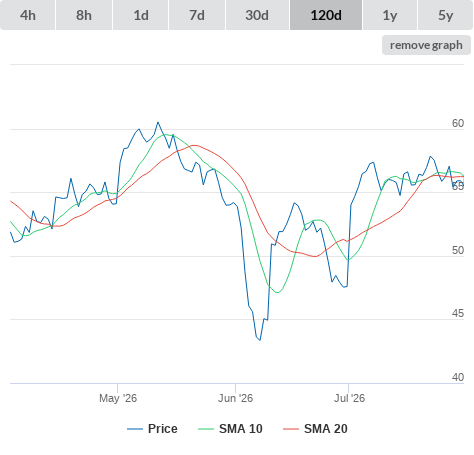Click the remove graph button
474x455 pixels.
coord(426,45)
